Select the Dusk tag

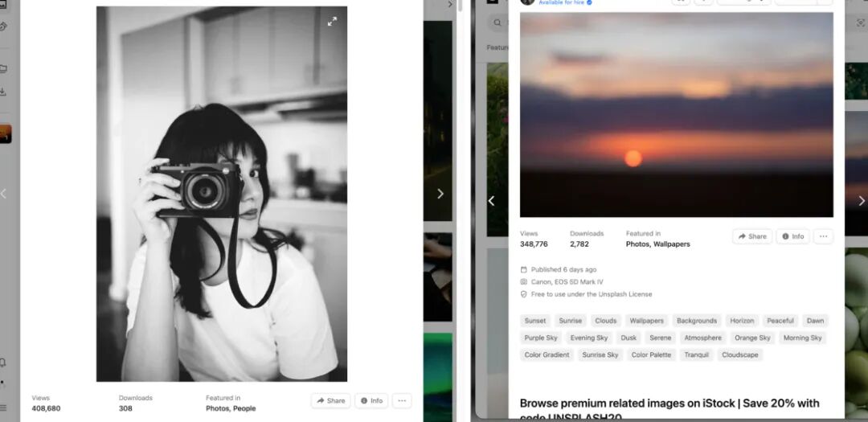pyautogui.click(x=628, y=338)
